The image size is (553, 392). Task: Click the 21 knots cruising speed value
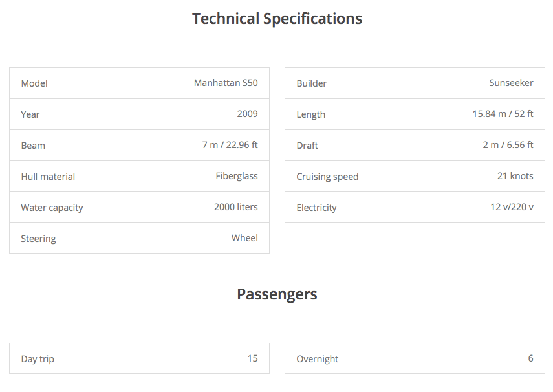pyautogui.click(x=515, y=176)
